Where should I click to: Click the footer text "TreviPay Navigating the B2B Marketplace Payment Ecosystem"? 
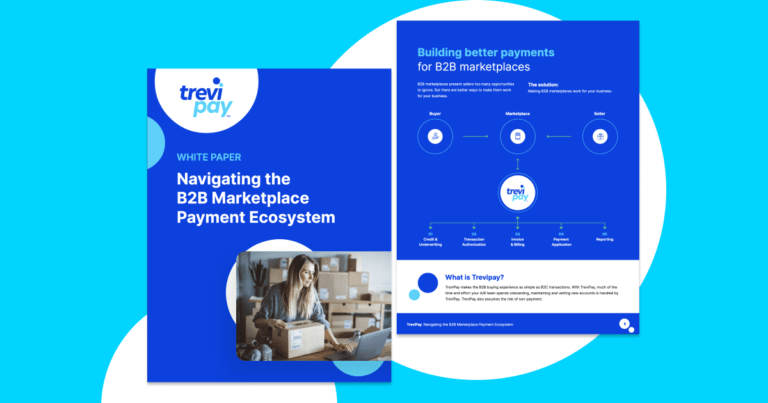point(460,324)
